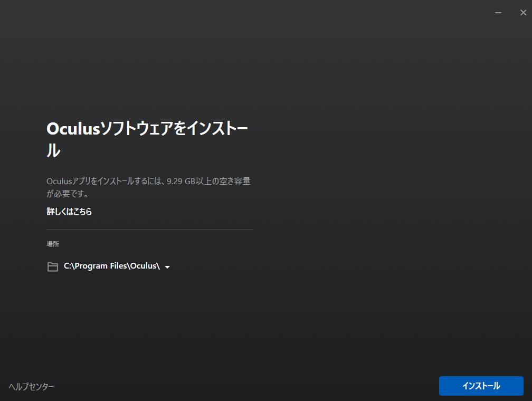Click the folder icon beside install path

click(x=53, y=266)
